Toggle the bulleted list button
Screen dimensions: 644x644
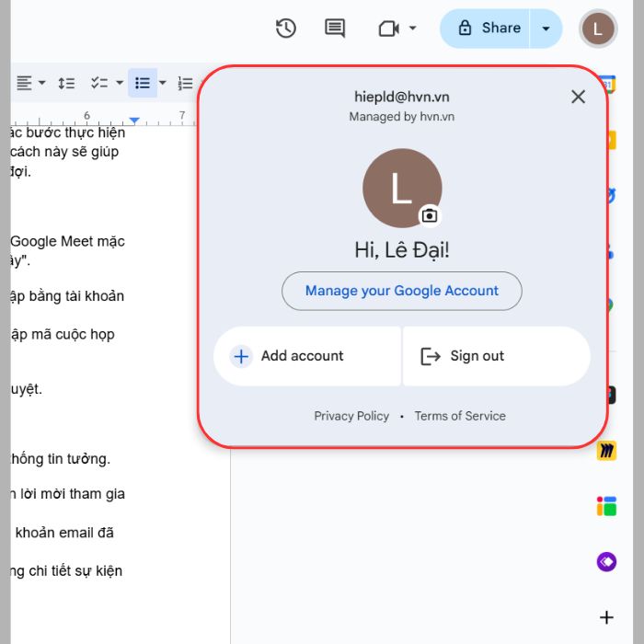(x=143, y=83)
